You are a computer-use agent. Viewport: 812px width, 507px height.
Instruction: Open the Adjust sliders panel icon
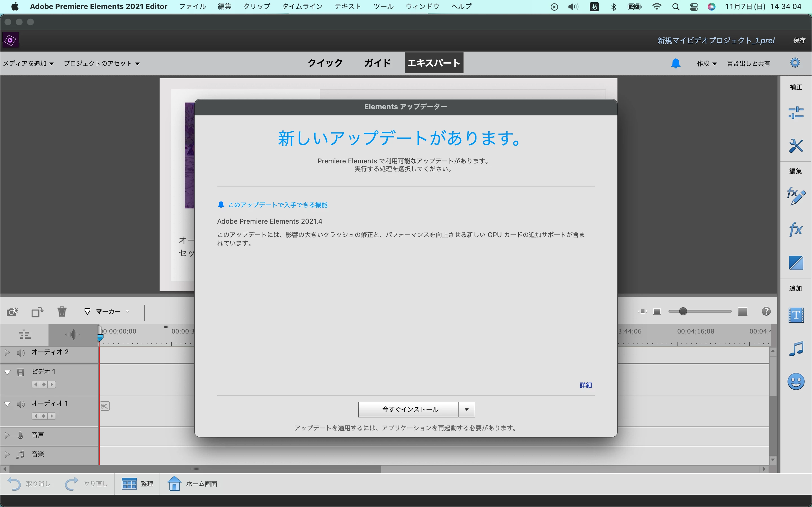[796, 113]
